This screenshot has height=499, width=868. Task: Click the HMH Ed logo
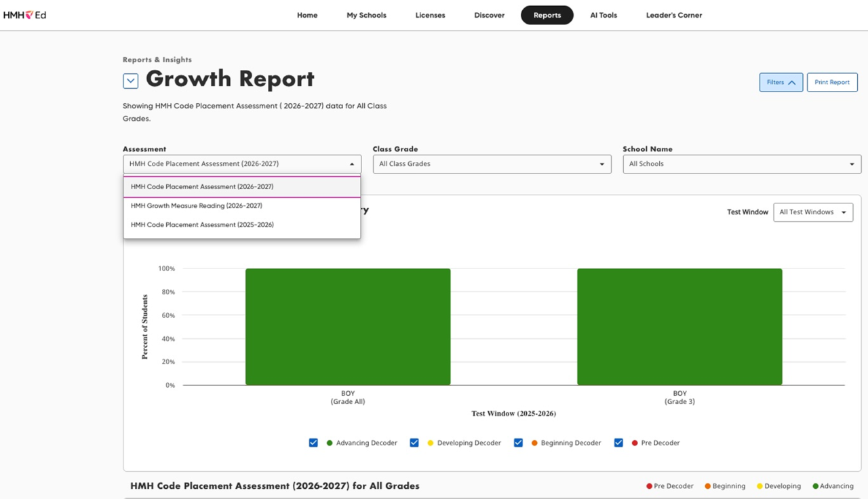[x=24, y=15]
